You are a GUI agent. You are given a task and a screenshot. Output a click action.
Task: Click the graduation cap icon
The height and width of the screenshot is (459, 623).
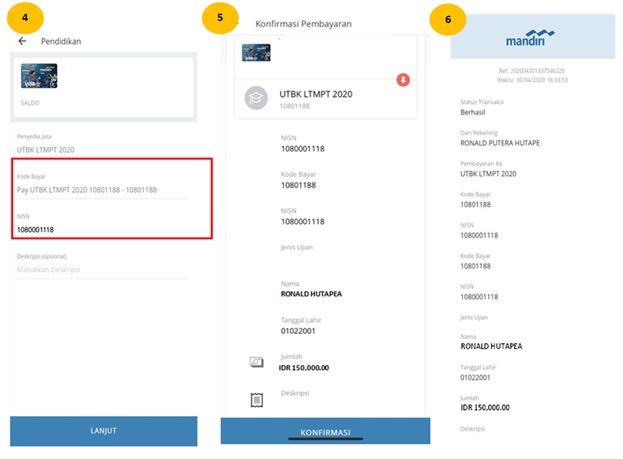pyautogui.click(x=256, y=98)
